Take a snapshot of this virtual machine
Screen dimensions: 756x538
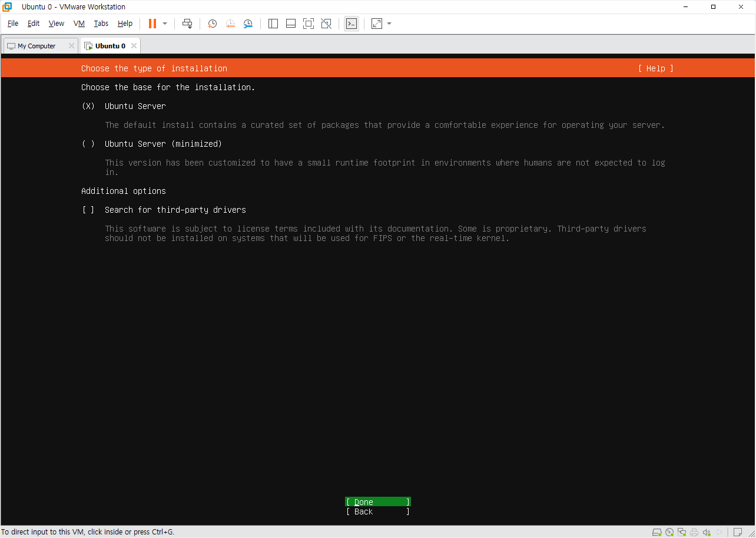click(x=213, y=24)
